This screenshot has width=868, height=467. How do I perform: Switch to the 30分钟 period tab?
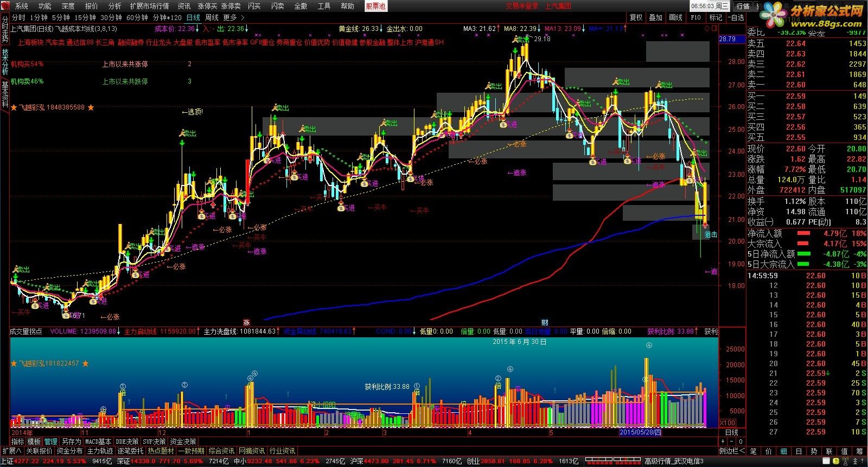pyautogui.click(x=111, y=17)
